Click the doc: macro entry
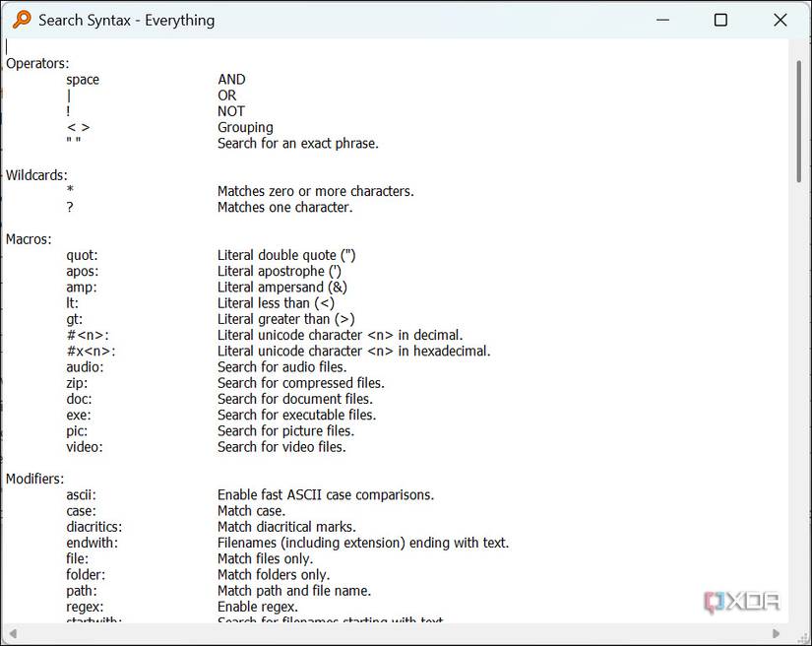 point(79,399)
